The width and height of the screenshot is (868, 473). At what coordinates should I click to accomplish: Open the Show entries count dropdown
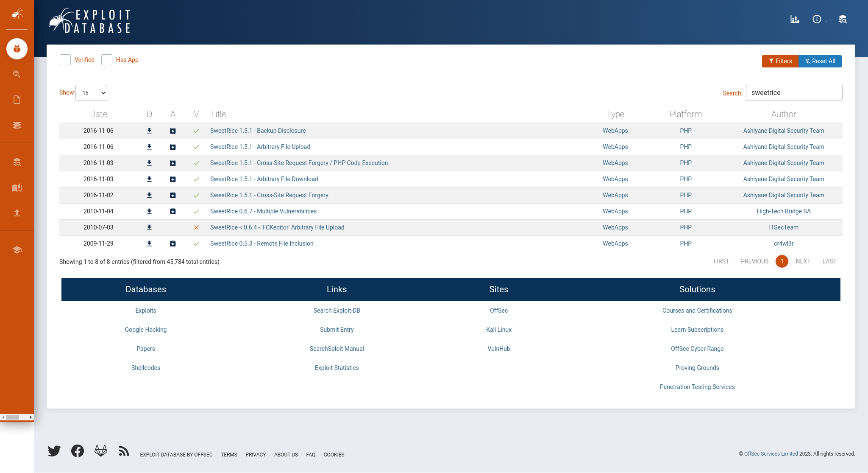point(91,93)
